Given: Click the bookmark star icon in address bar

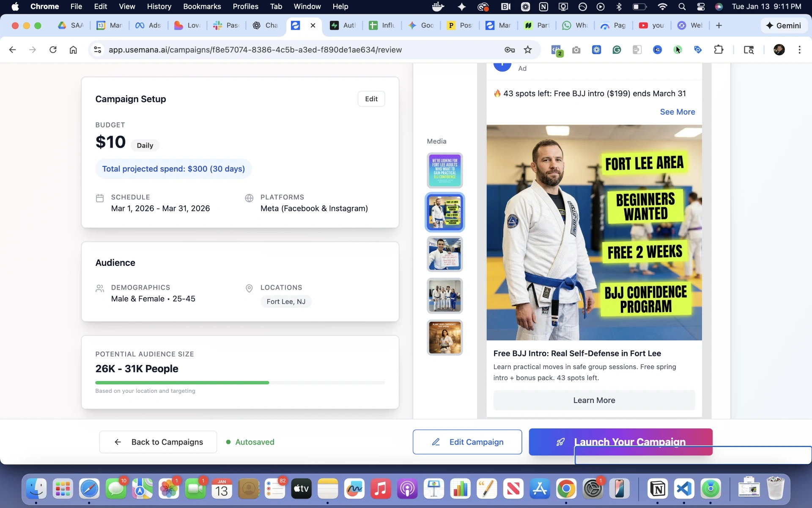Looking at the screenshot, I should 527,50.
